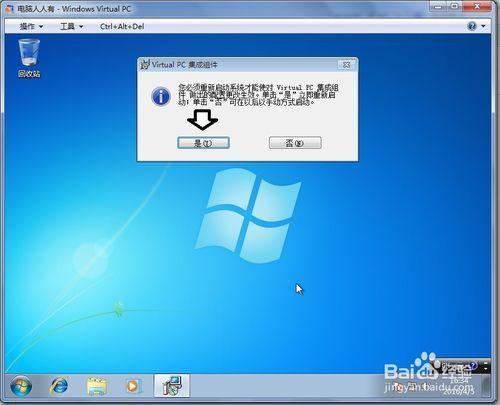Minimize the Windows Virtual PC window
This screenshot has height=405, width=500.
click(x=439, y=6)
